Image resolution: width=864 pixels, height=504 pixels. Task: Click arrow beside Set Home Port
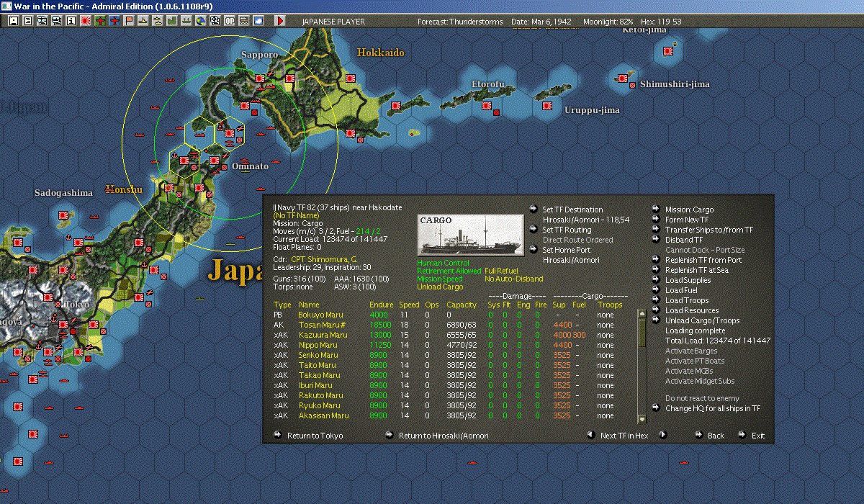pos(532,250)
